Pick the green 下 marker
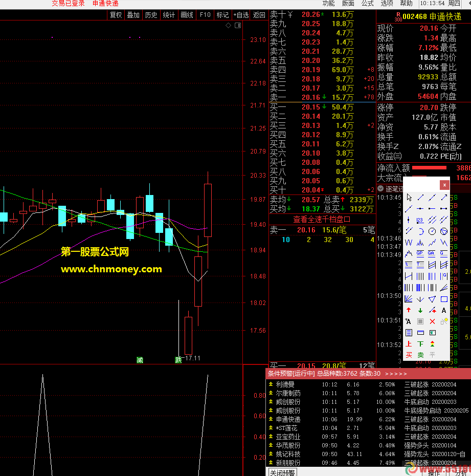The height and width of the screenshot is (476, 471). point(420,344)
